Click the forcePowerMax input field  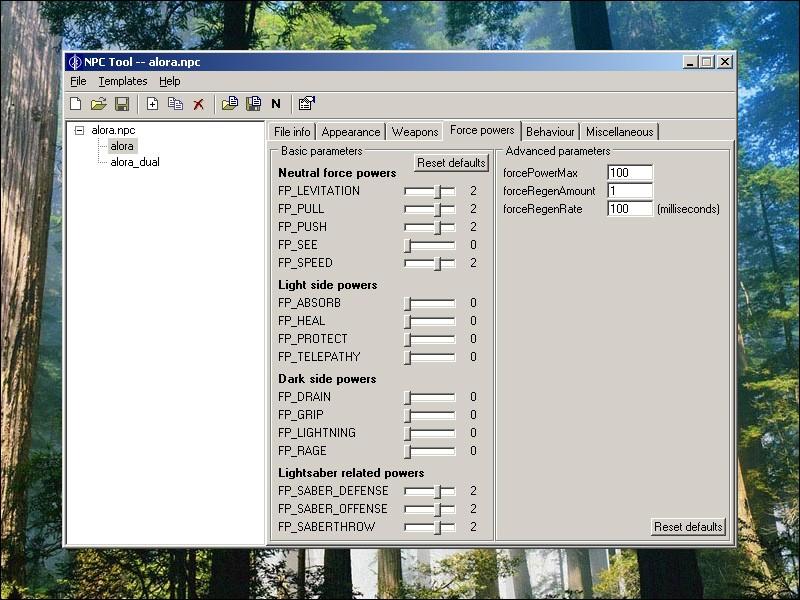629,173
